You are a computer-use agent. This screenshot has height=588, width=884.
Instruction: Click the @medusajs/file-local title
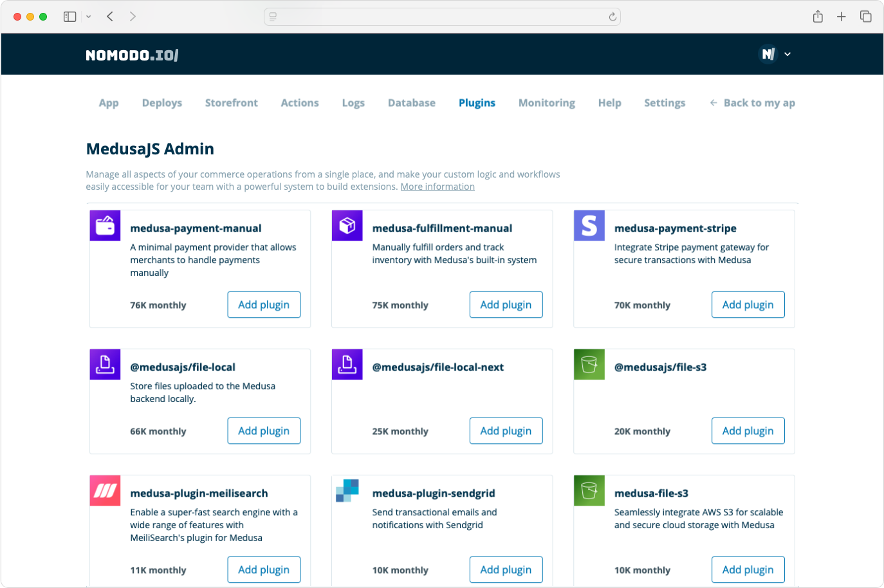[183, 367]
